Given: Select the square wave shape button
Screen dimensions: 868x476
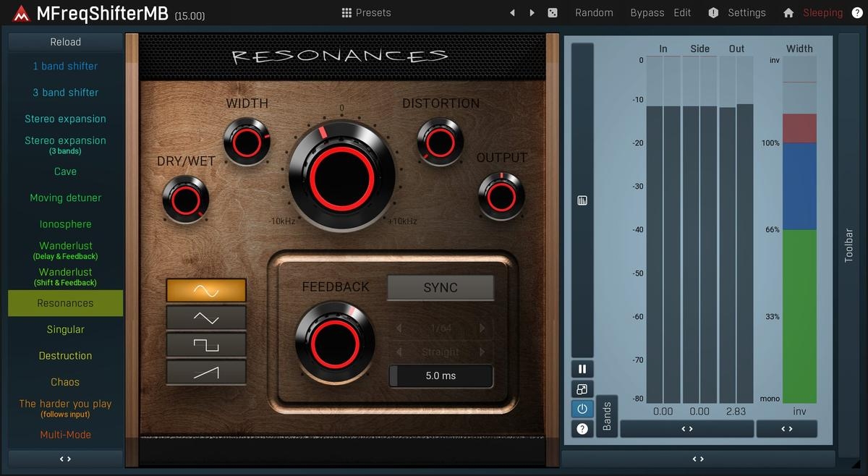Looking at the screenshot, I should [206, 345].
